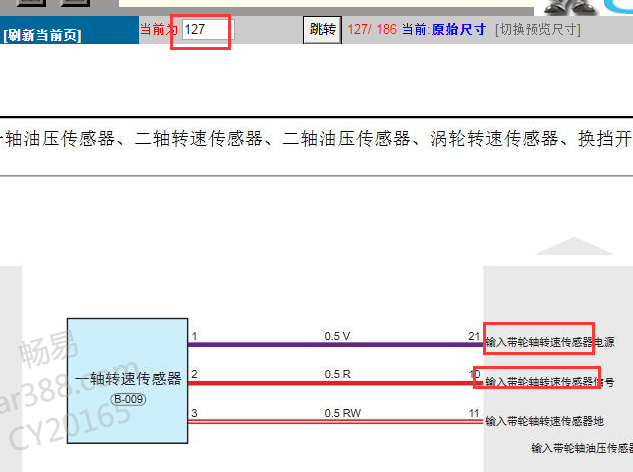633x472 pixels.
Task: Click the page number input field showing 127
Action: coord(208,30)
